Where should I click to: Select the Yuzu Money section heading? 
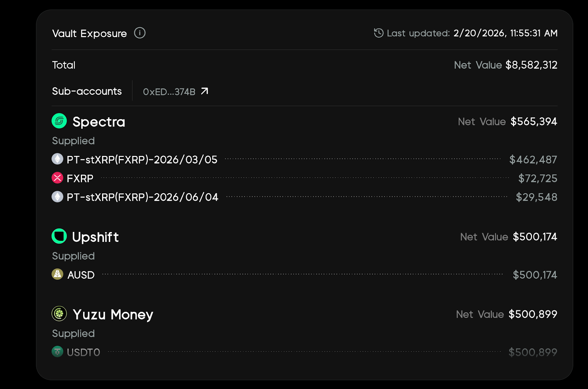[x=113, y=315]
